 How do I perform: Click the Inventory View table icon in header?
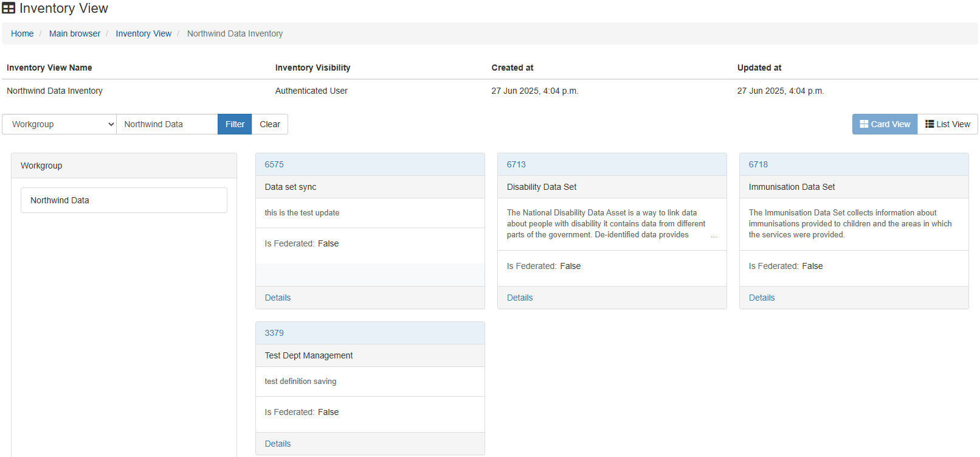9,9
